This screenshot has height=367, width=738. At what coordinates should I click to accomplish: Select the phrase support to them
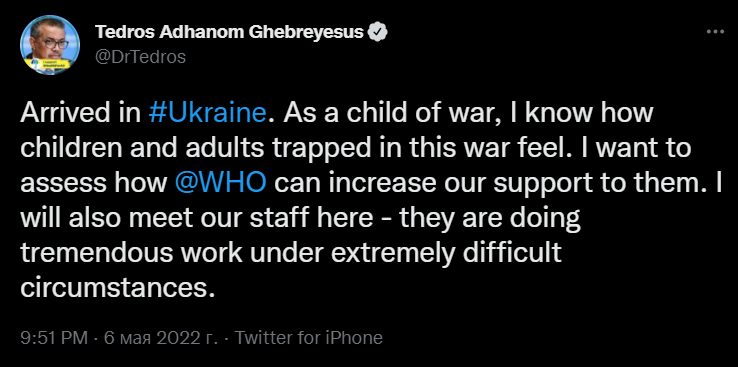[x=602, y=184]
